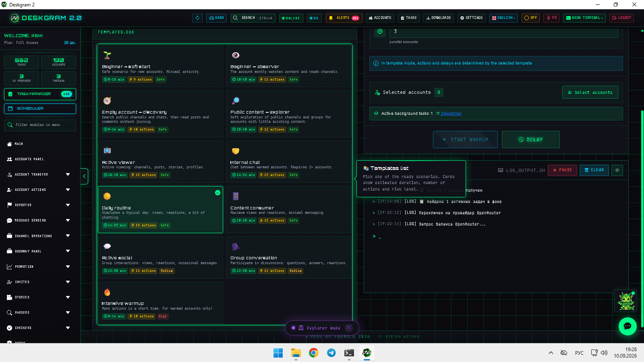This screenshot has width=644, height=362.
Task: Click the STORIES sidebar icon
Action: pyautogui.click(x=9, y=297)
